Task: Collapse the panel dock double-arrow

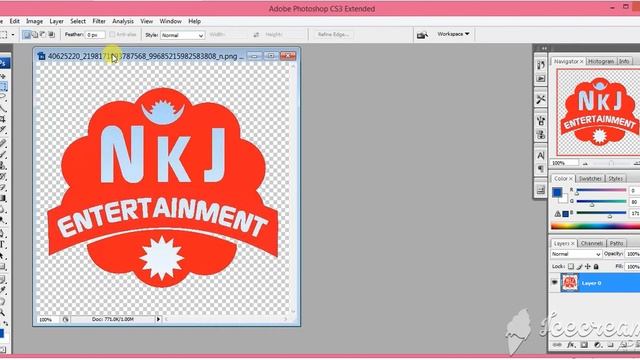Action: pos(543,48)
